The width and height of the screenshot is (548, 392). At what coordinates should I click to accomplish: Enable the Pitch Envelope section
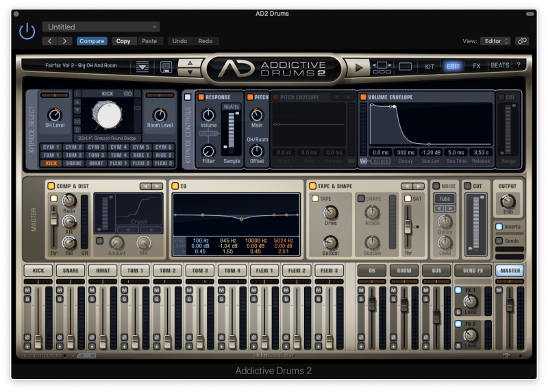tap(276, 97)
